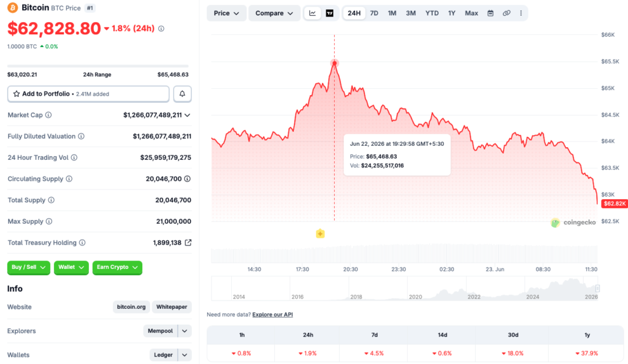This screenshot has width=628, height=364.
Task: Open chart more options three-dot menu
Action: 521,13
